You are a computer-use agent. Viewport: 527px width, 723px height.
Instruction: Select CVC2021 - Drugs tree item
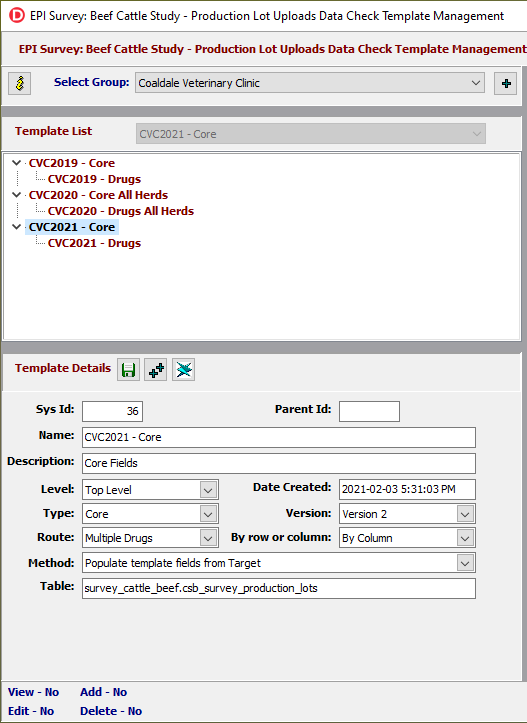pos(94,243)
